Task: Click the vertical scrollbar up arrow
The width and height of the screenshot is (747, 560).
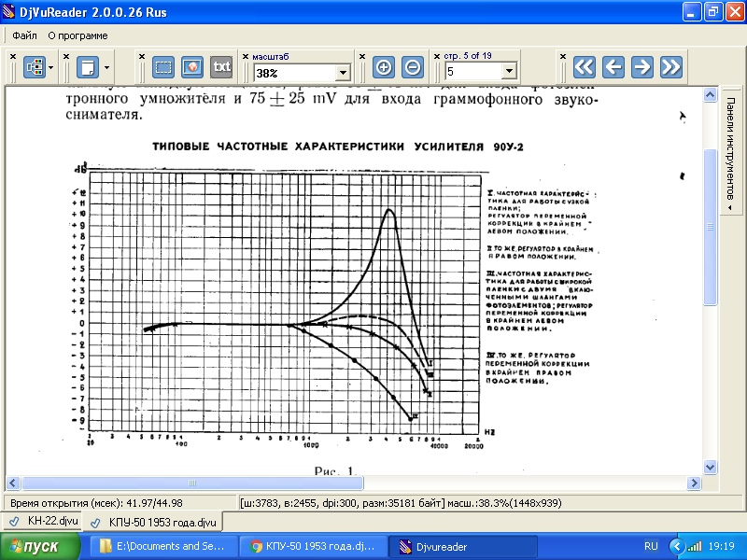Action: point(710,95)
